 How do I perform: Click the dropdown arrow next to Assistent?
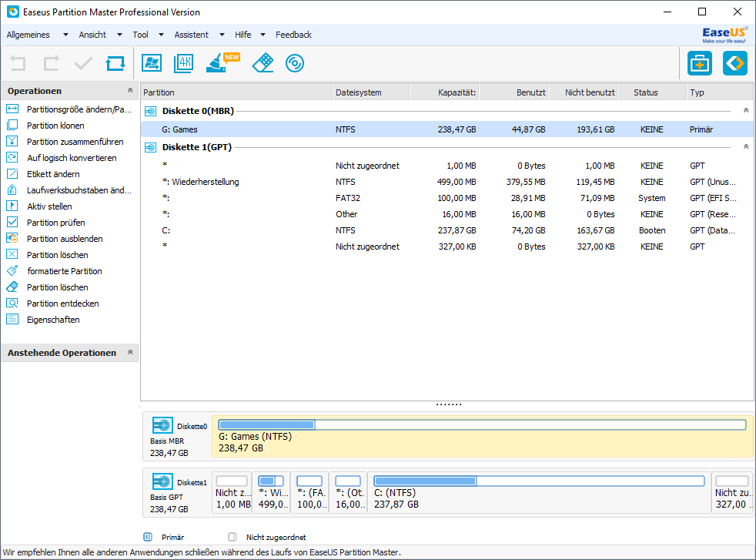(222, 35)
